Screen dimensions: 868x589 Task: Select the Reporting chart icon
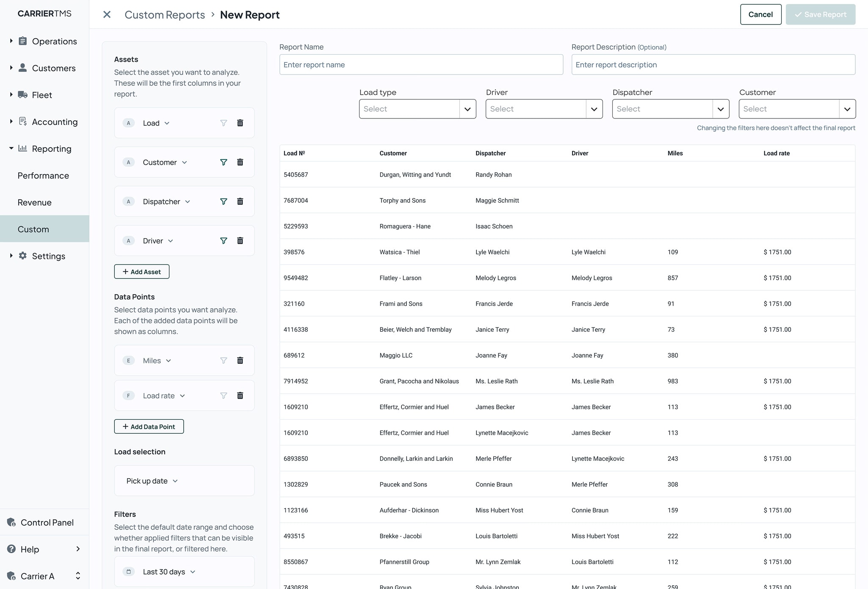click(22, 149)
